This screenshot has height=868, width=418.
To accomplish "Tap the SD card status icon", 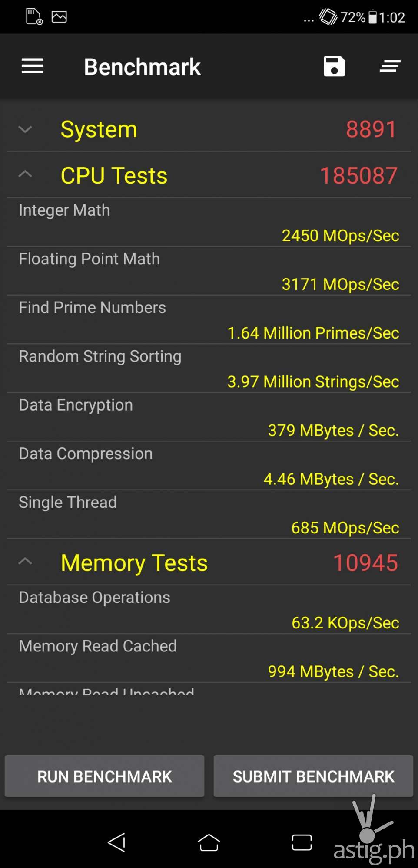I will pos(34,17).
